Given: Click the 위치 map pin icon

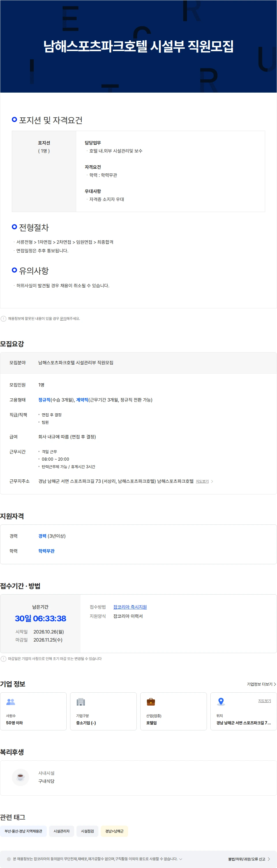Looking at the screenshot, I should 221,702.
